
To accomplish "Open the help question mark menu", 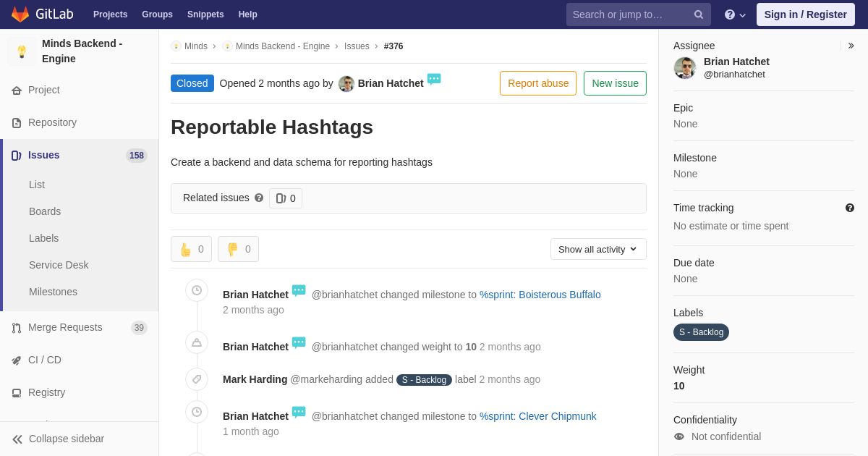I will [735, 14].
